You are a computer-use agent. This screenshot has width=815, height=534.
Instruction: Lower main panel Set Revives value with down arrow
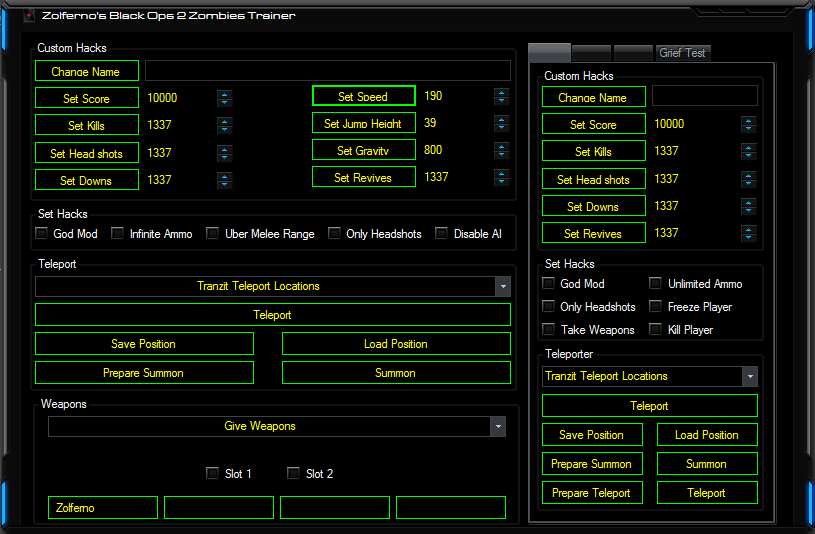501,182
